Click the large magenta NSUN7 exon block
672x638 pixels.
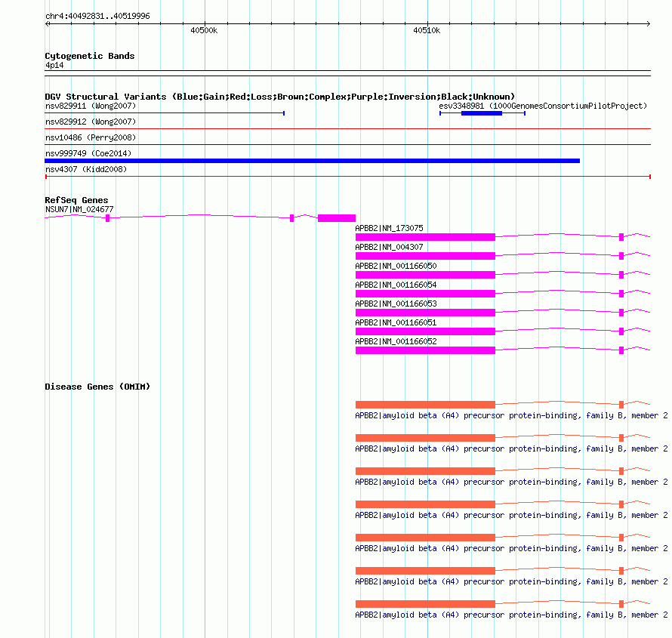[337, 218]
